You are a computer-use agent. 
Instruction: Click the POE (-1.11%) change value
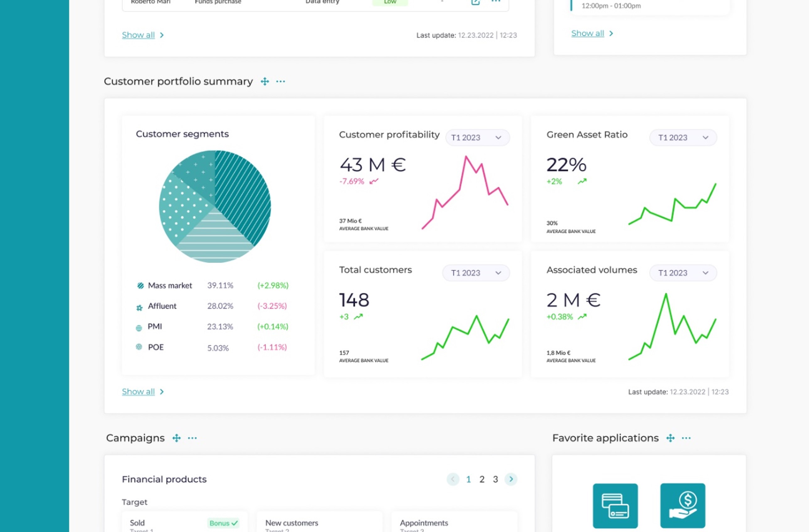(x=272, y=347)
